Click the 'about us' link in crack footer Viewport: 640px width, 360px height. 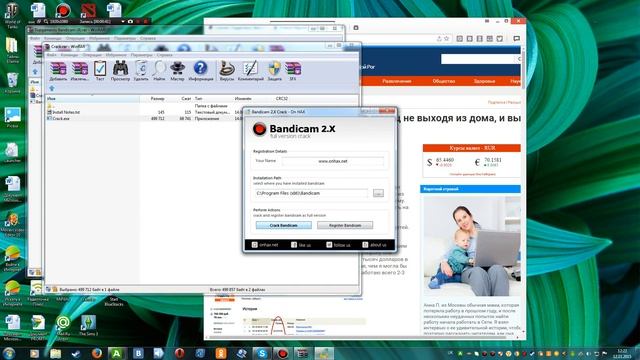(x=374, y=244)
